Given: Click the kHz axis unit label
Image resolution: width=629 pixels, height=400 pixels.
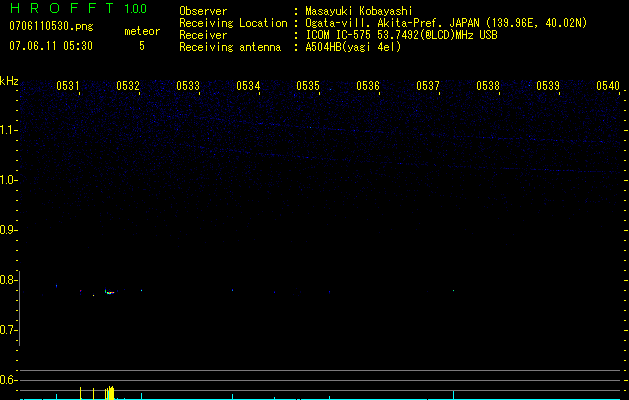Looking at the screenshot, I should [9, 81].
